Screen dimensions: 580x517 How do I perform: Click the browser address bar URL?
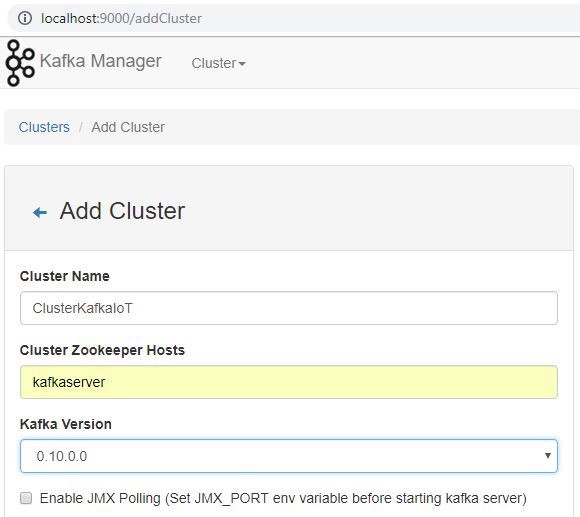pos(121,18)
